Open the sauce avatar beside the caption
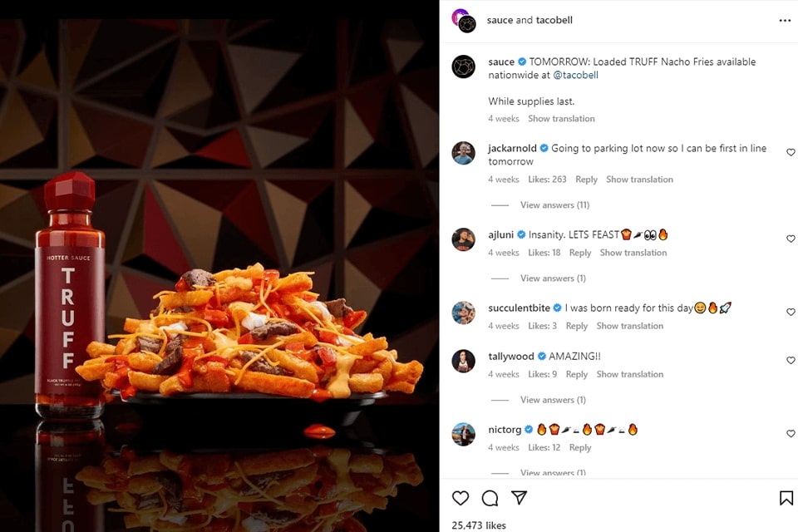 (463, 66)
